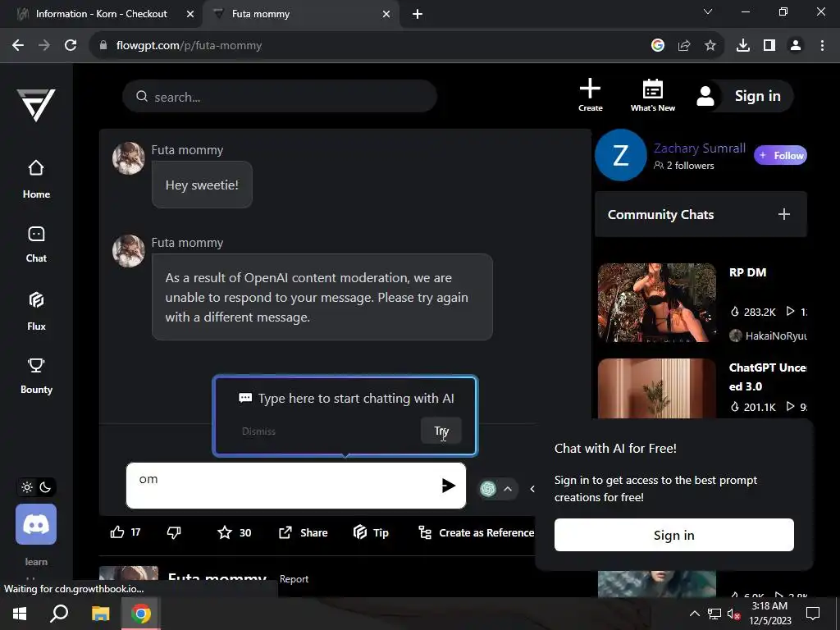Open Bounty from the sidebar
This screenshot has width=840, height=630.
click(36, 376)
